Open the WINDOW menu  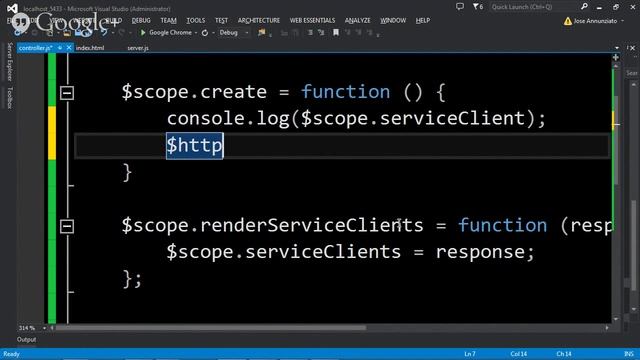(393, 20)
